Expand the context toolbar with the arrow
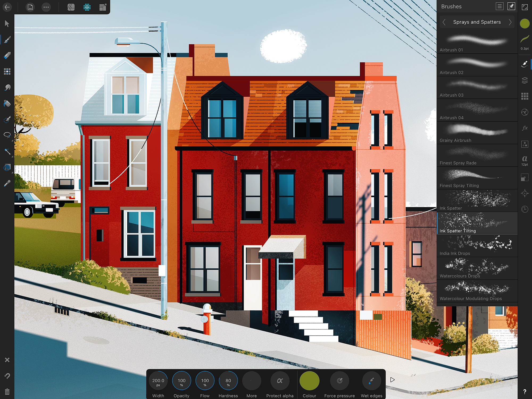The height and width of the screenshot is (399, 532). point(392,380)
